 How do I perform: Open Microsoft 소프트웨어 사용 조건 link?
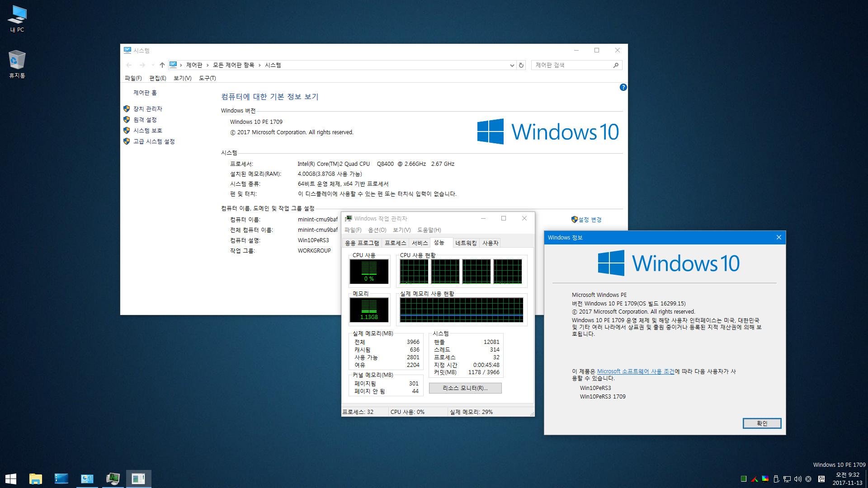[x=636, y=371]
